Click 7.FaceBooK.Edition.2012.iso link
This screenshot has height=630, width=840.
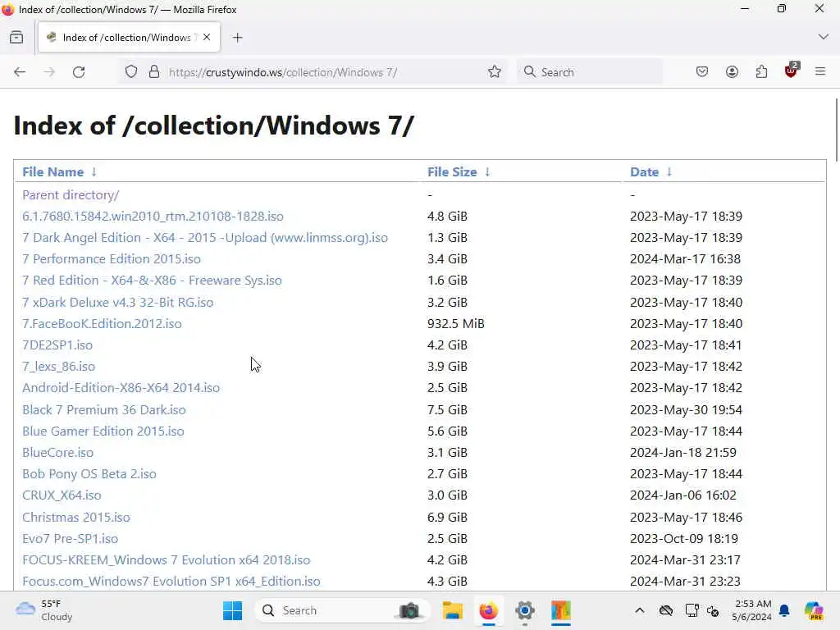102,324
